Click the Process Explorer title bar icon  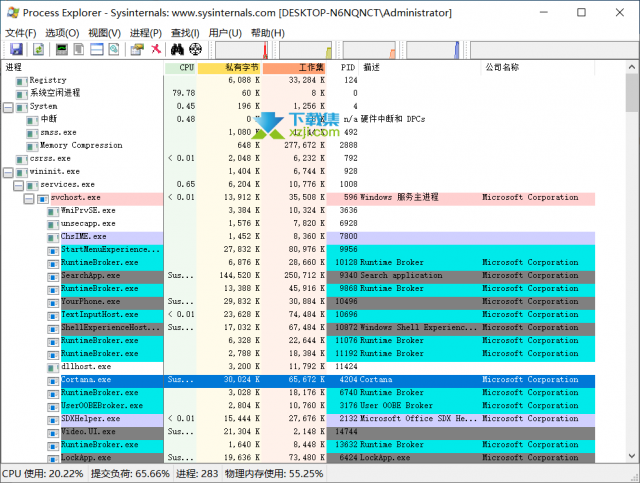[x=13, y=13]
